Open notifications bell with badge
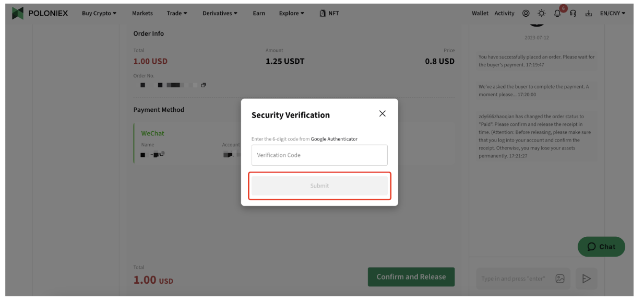 coord(558,13)
